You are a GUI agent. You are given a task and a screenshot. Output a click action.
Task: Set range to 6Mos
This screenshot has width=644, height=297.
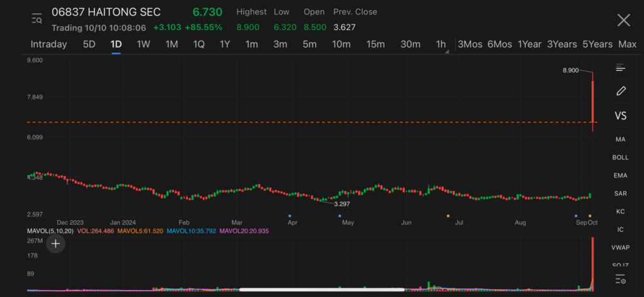(499, 45)
